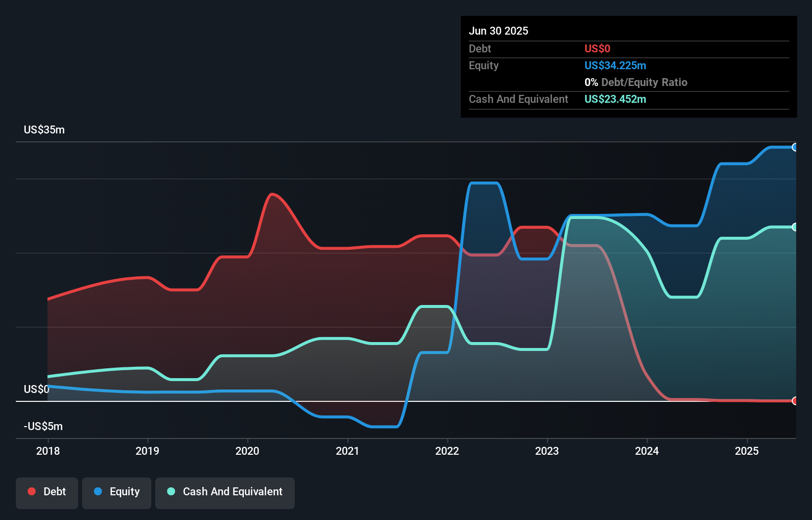Click the Cash And Equivalent tooltip row label

pyautogui.click(x=518, y=99)
